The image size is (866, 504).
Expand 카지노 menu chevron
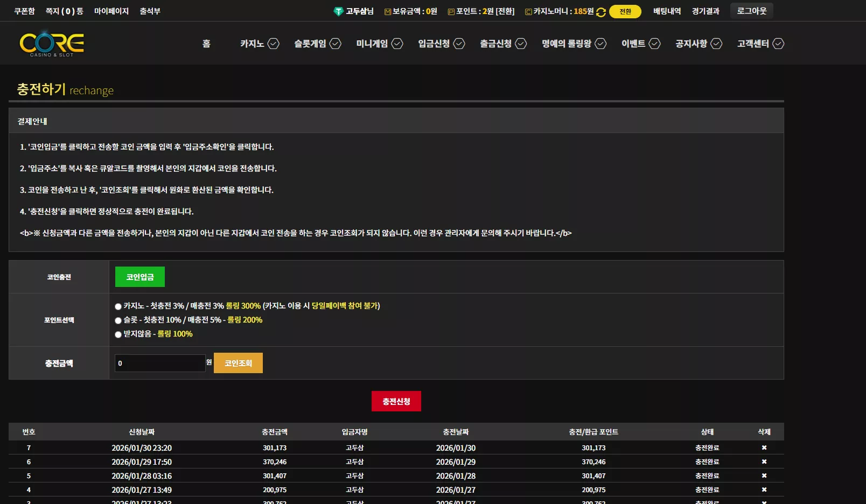click(274, 44)
